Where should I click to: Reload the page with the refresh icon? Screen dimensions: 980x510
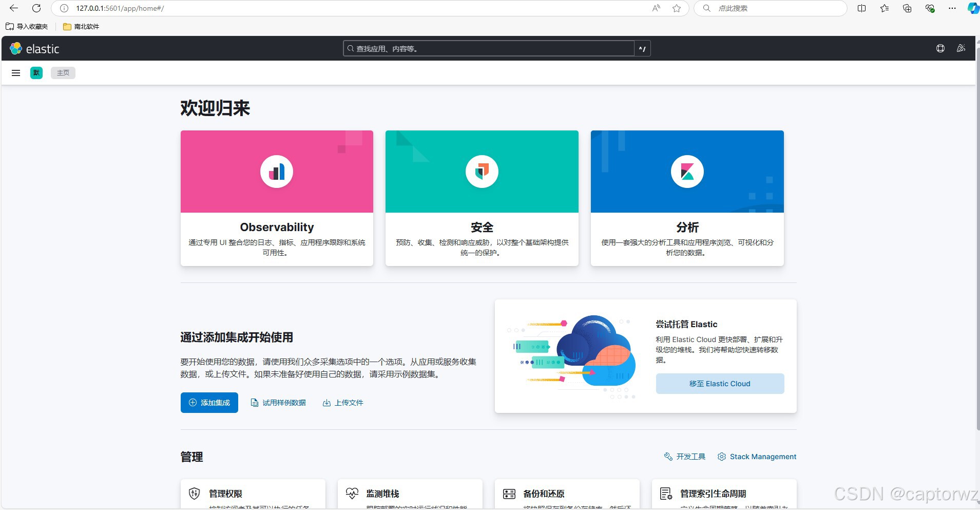(36, 8)
